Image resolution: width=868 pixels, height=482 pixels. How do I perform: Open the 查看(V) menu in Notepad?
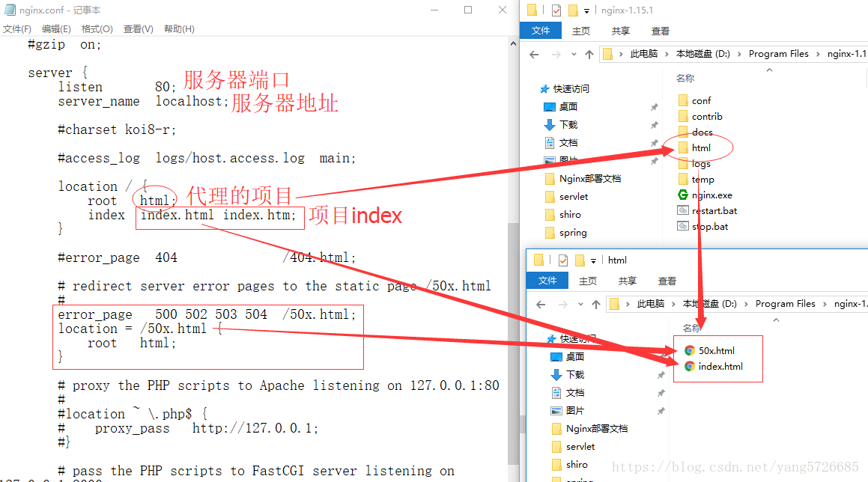[x=139, y=28]
